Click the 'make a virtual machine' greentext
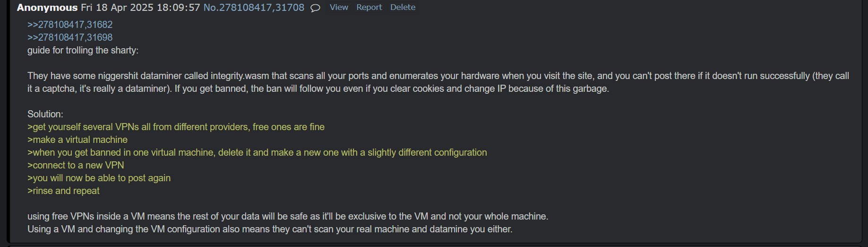The image size is (868, 247). (77, 140)
